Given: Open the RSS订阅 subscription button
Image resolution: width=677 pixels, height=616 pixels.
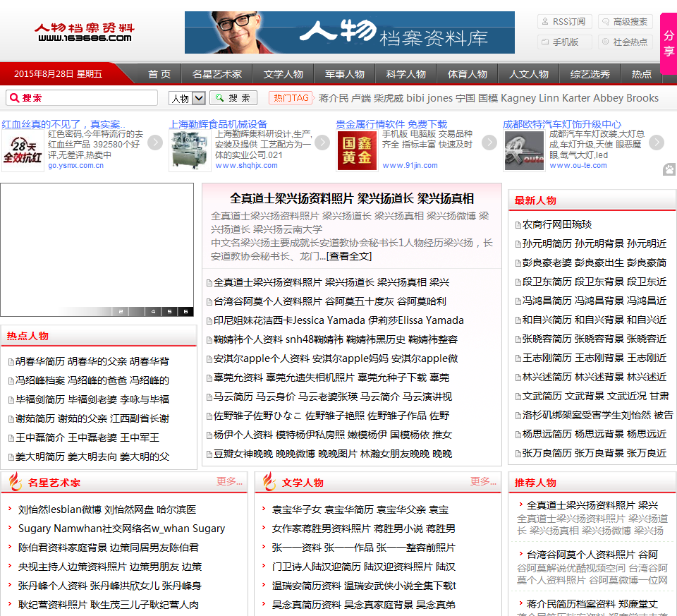Looking at the screenshot, I should 564,22.
